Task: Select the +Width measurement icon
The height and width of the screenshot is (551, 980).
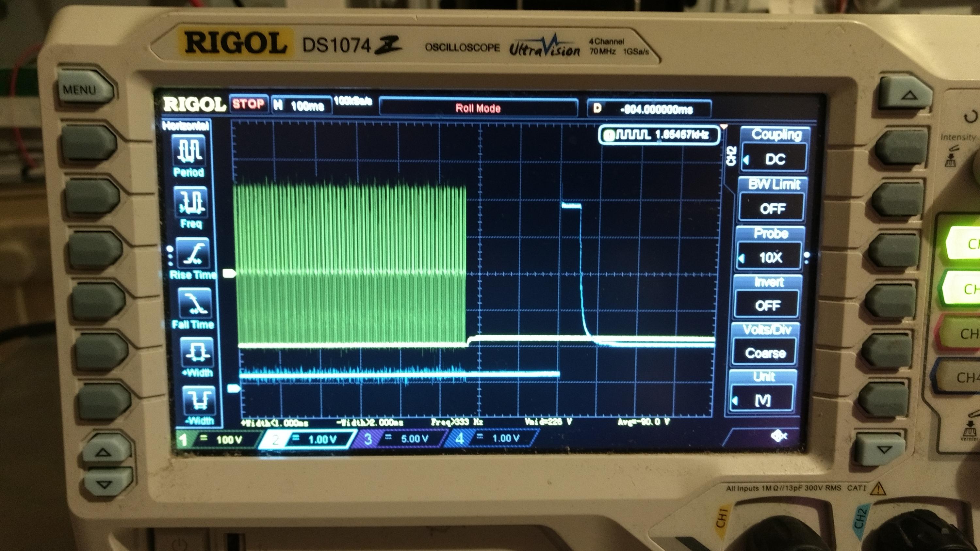Action: 197,352
